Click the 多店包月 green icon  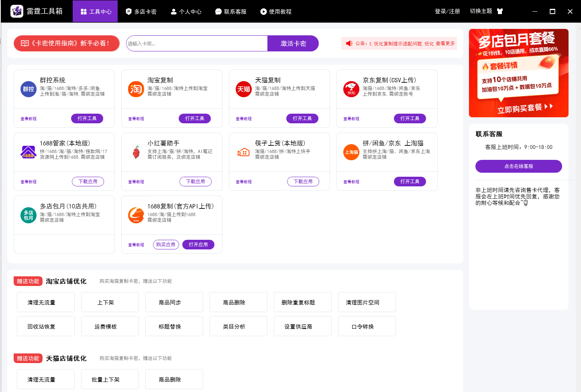pyautogui.click(x=28, y=215)
